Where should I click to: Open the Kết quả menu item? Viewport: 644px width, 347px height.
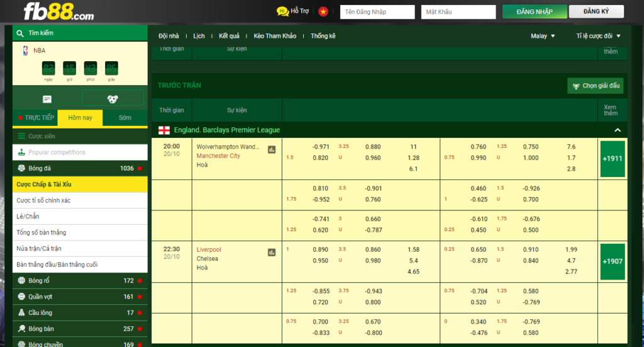tap(229, 36)
